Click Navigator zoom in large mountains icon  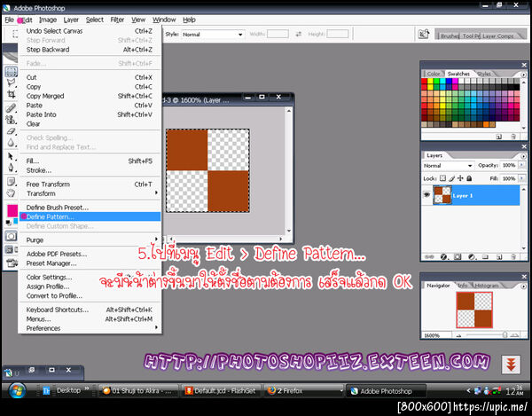[x=514, y=335]
